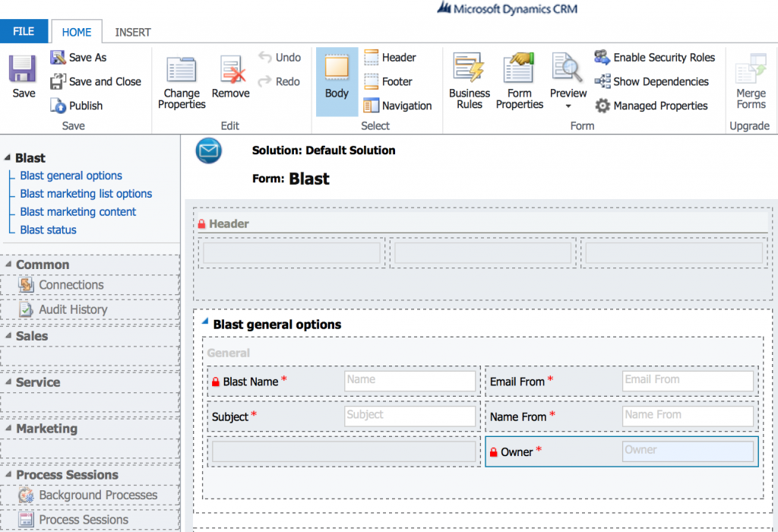This screenshot has height=532, width=778.
Task: Click the Subject input field
Action: [410, 416]
